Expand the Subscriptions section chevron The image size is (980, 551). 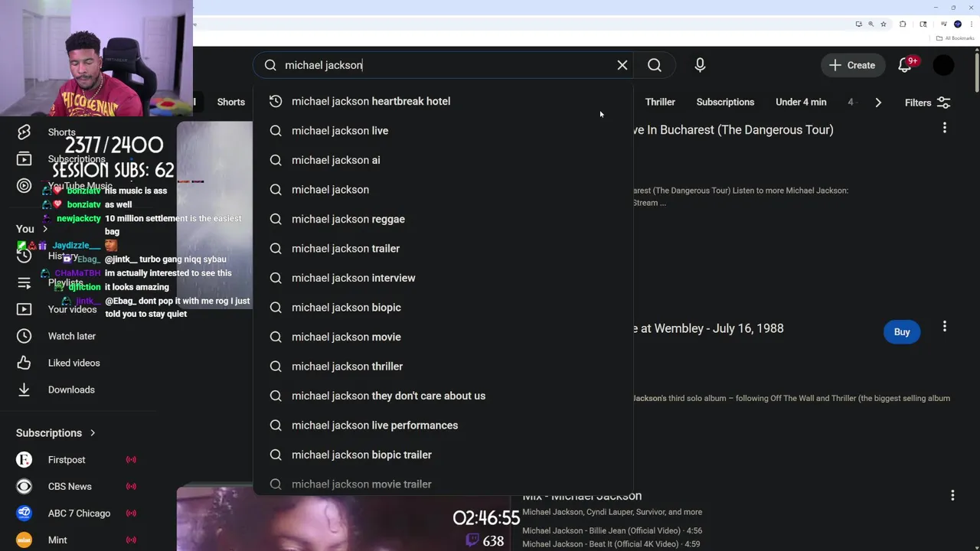pos(93,433)
